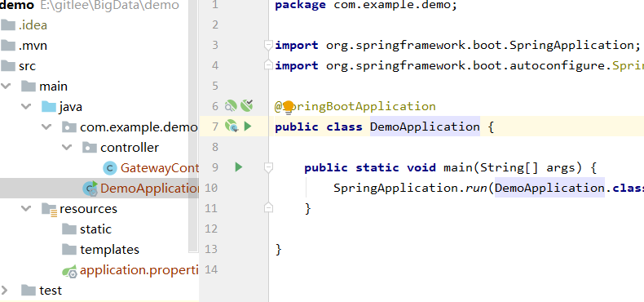This screenshot has height=302, width=644.
Task: Toggle the import fold marker on line 4
Action: 268,64
